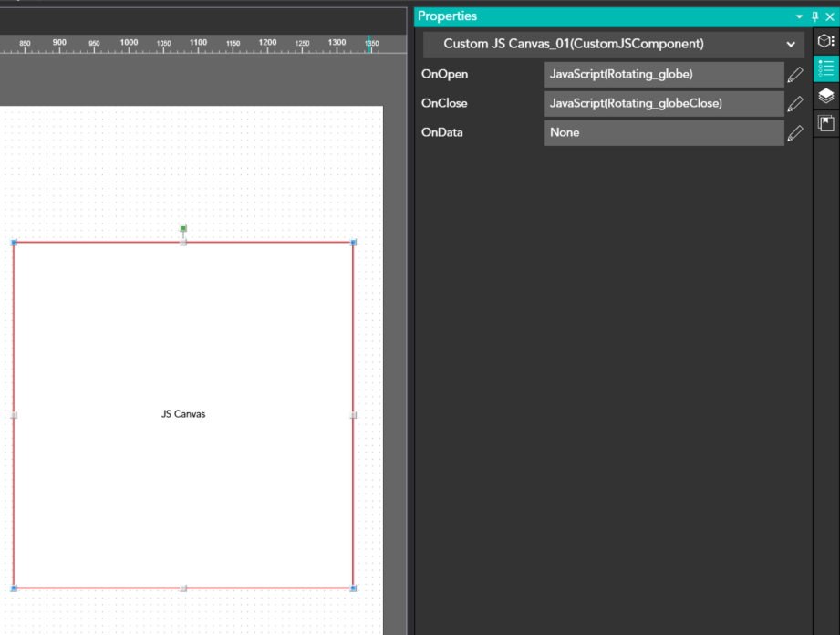Select the active events list tab icon
840x635 pixels.
pos(825,69)
